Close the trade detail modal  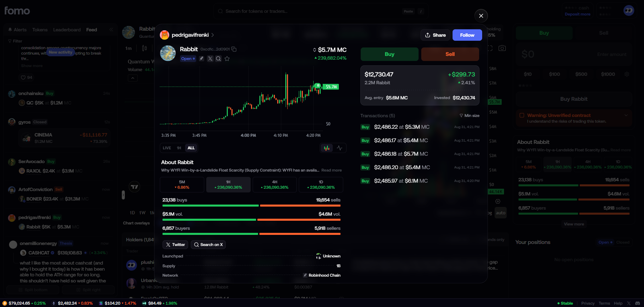481,16
